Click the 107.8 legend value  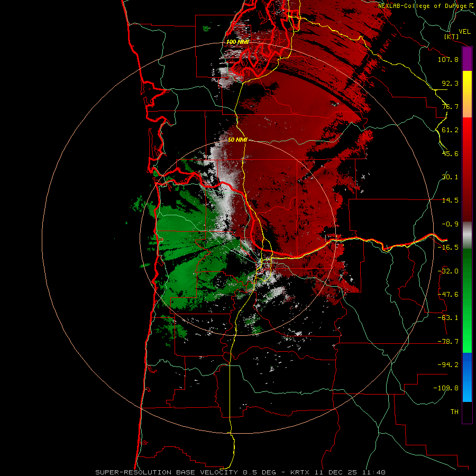coord(448,59)
